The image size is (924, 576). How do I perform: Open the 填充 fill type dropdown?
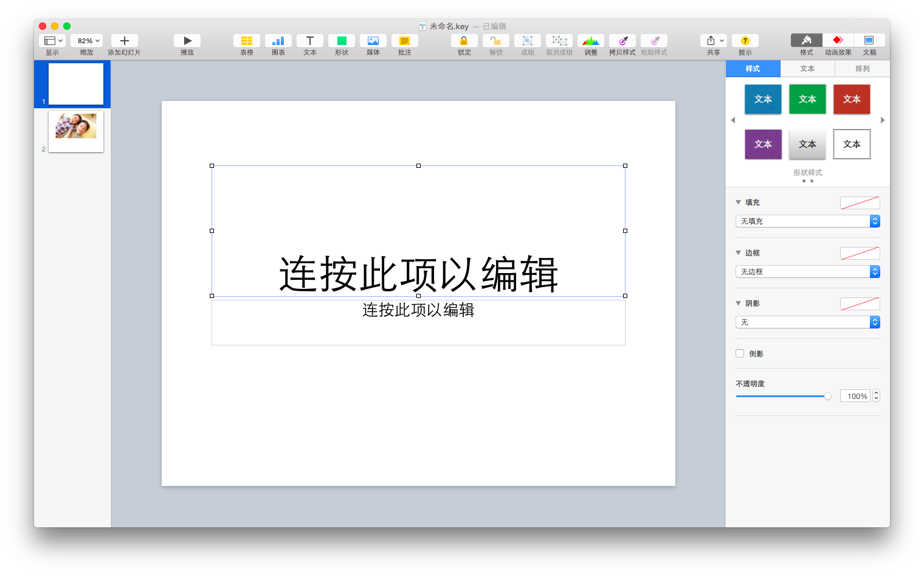pos(807,221)
